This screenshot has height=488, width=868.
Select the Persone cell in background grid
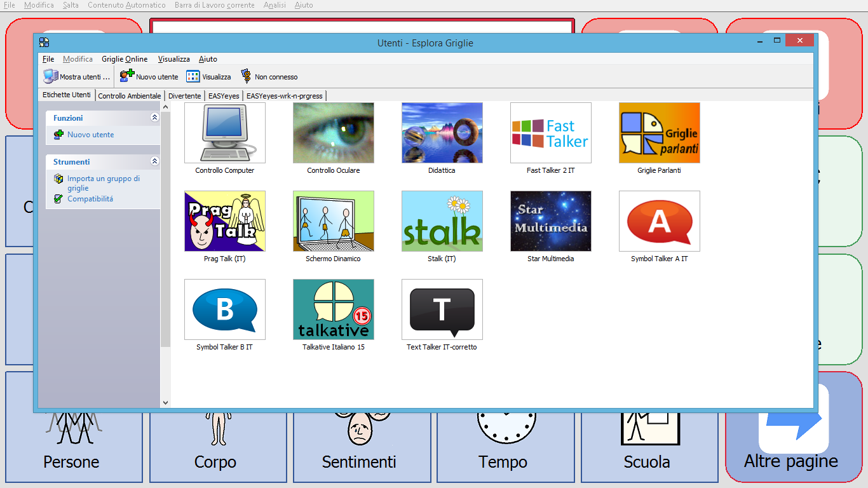click(x=74, y=447)
